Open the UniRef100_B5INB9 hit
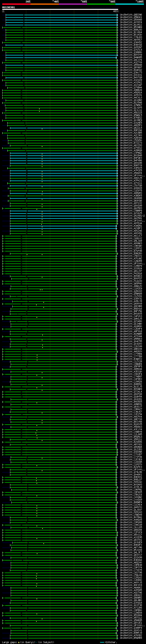 (x=131, y=27)
